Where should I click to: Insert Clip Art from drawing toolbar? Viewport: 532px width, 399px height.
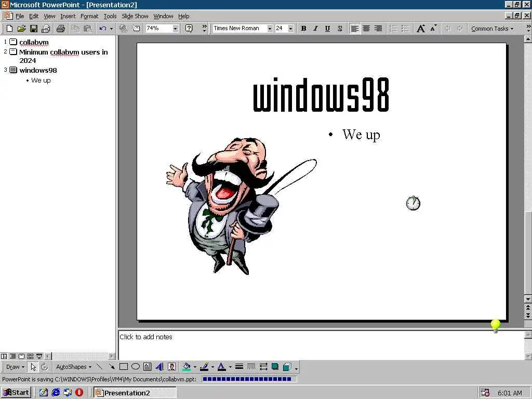(x=171, y=367)
